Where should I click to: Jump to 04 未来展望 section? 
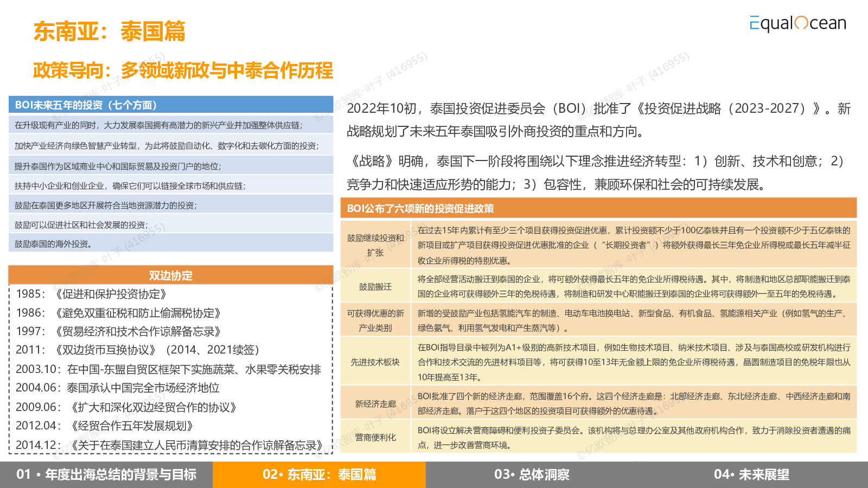752,474
